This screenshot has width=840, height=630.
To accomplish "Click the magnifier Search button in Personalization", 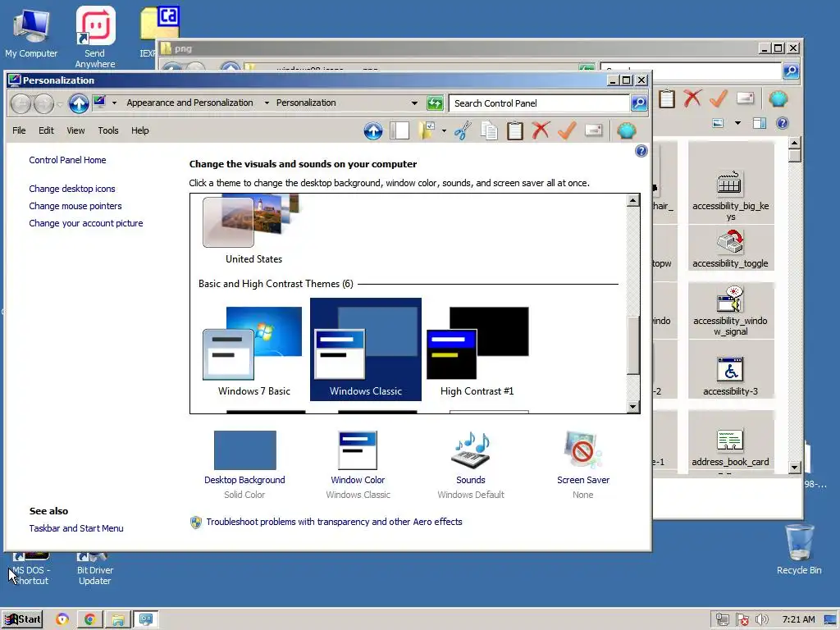I will point(638,103).
